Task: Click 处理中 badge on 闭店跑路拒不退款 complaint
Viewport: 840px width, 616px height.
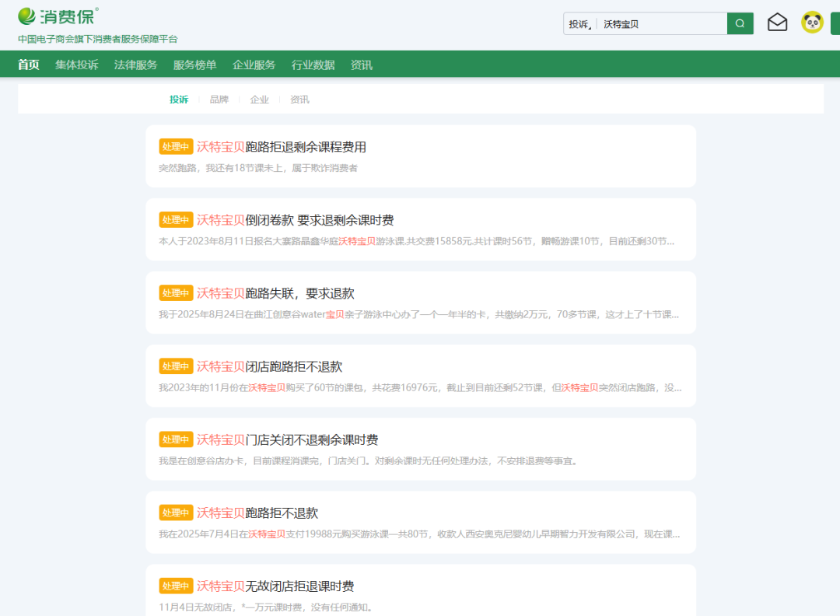Action: pyautogui.click(x=176, y=366)
